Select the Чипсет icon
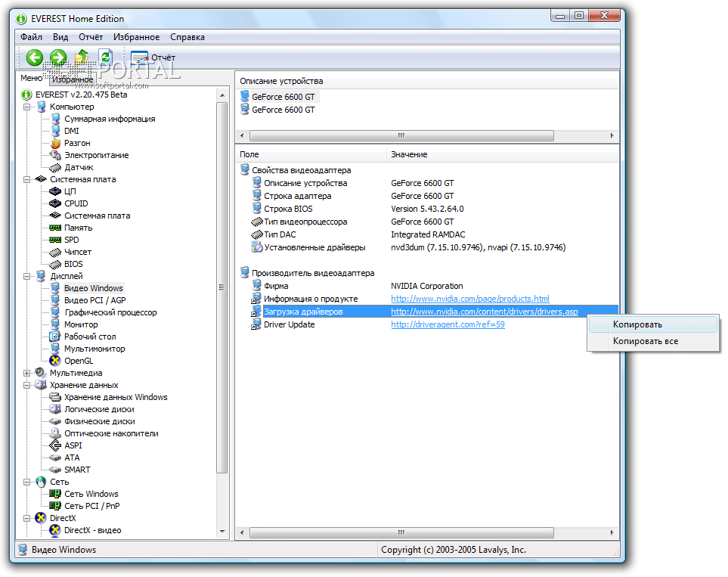The width and height of the screenshot is (728, 577). 55,252
